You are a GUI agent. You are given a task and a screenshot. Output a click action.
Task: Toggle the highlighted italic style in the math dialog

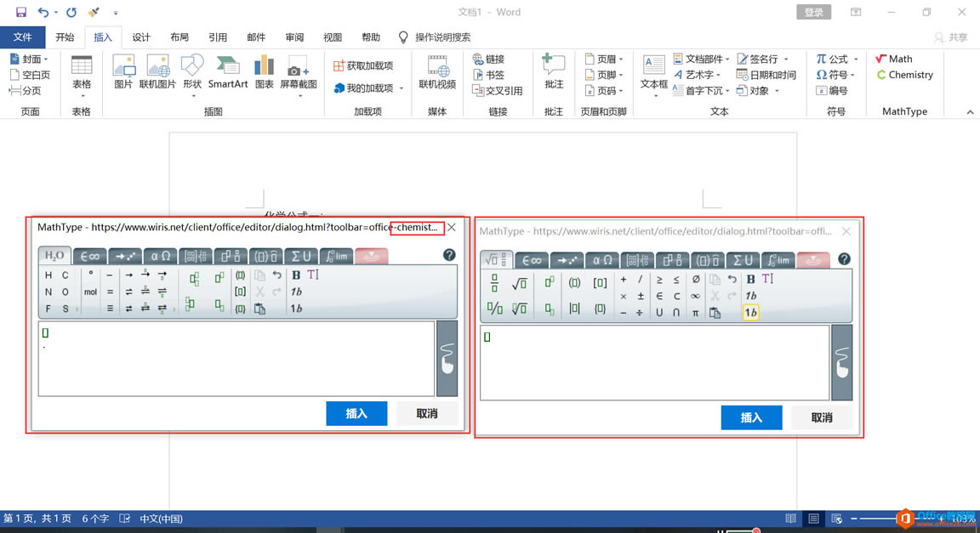[749, 312]
